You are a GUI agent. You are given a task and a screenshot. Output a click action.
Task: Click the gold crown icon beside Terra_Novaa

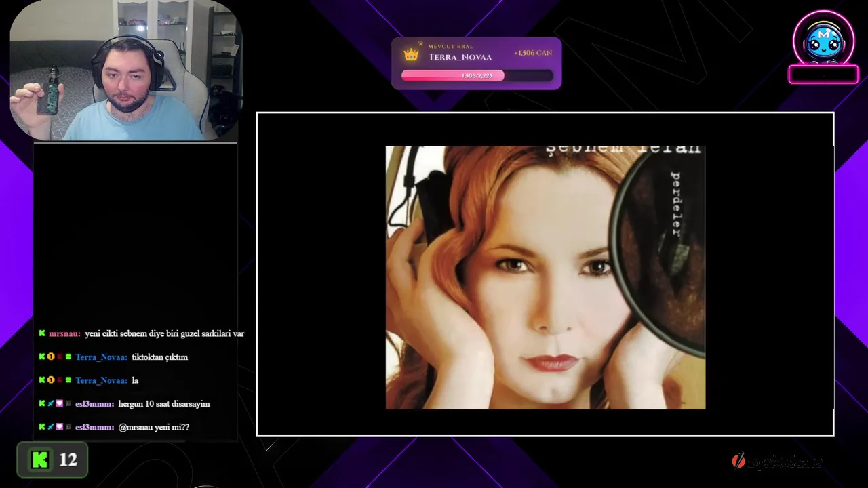410,54
